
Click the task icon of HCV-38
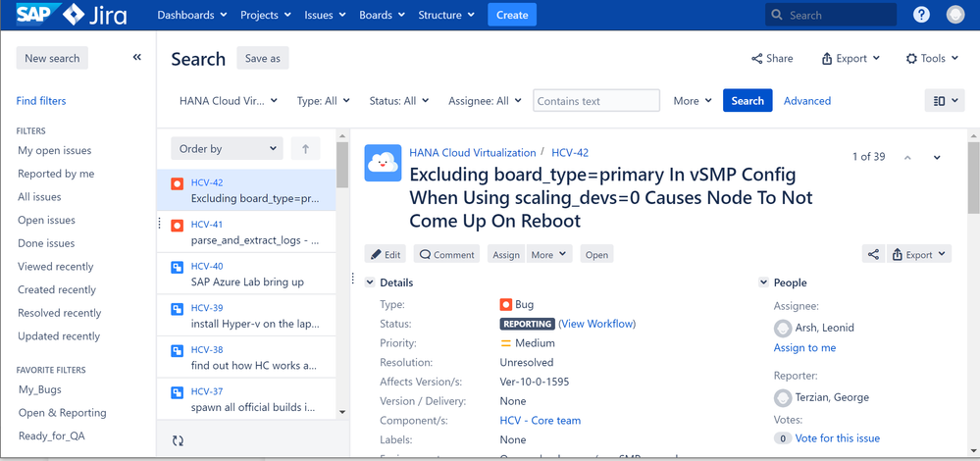(x=177, y=351)
